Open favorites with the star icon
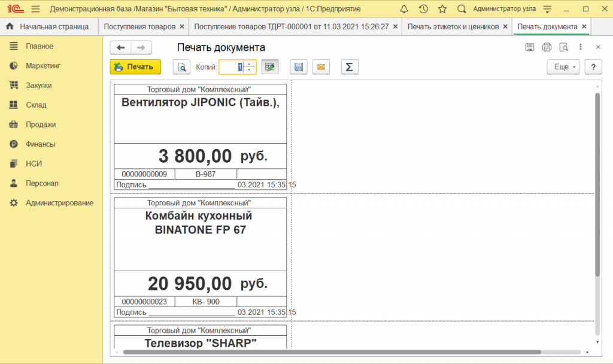 click(x=442, y=9)
